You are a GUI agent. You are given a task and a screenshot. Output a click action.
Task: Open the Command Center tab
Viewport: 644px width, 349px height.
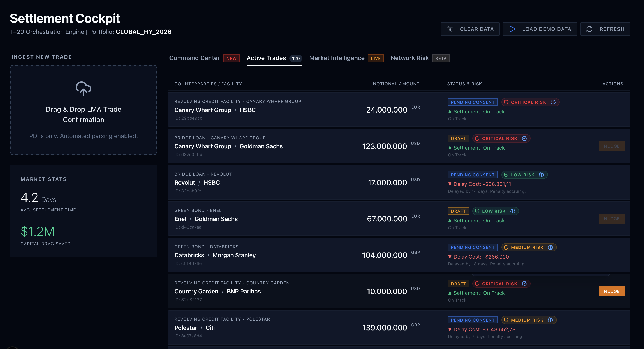click(x=195, y=58)
